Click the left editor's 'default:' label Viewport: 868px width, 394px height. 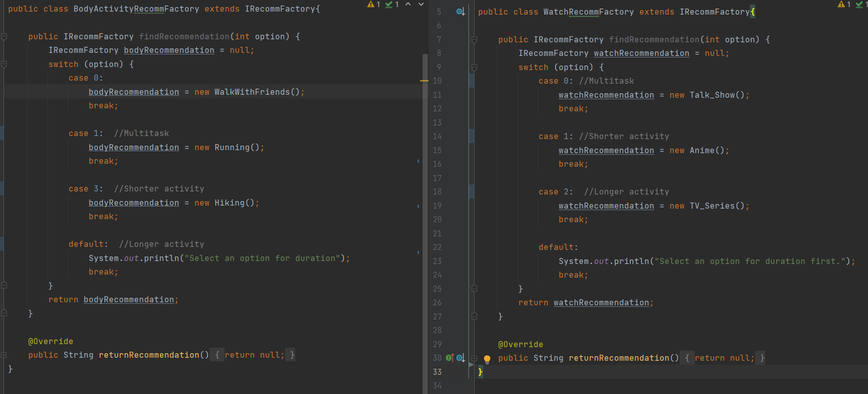(88, 244)
